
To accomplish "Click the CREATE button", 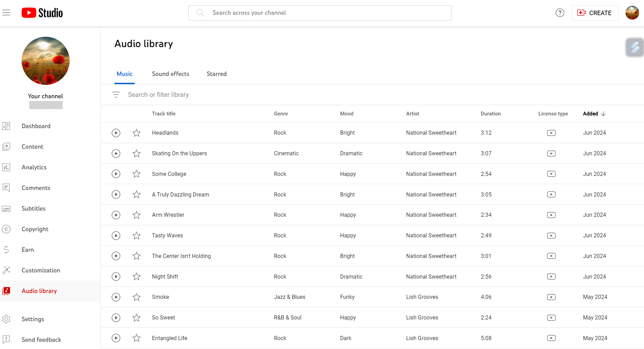I will (x=595, y=13).
